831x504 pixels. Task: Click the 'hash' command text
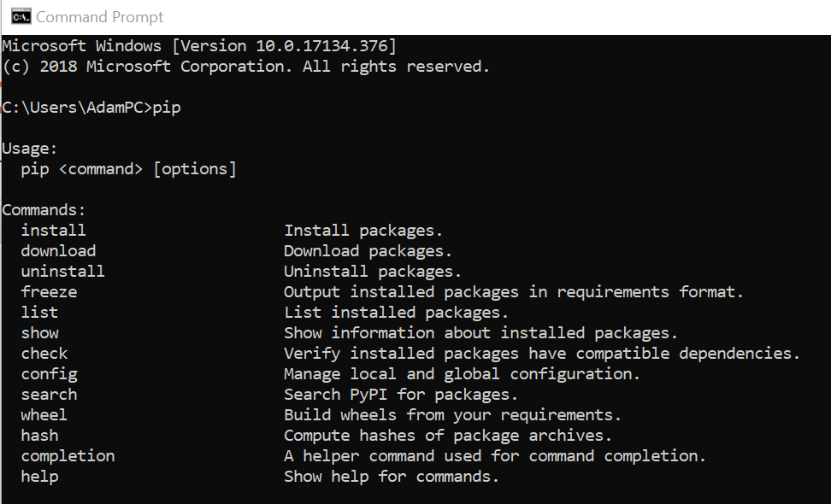(39, 435)
